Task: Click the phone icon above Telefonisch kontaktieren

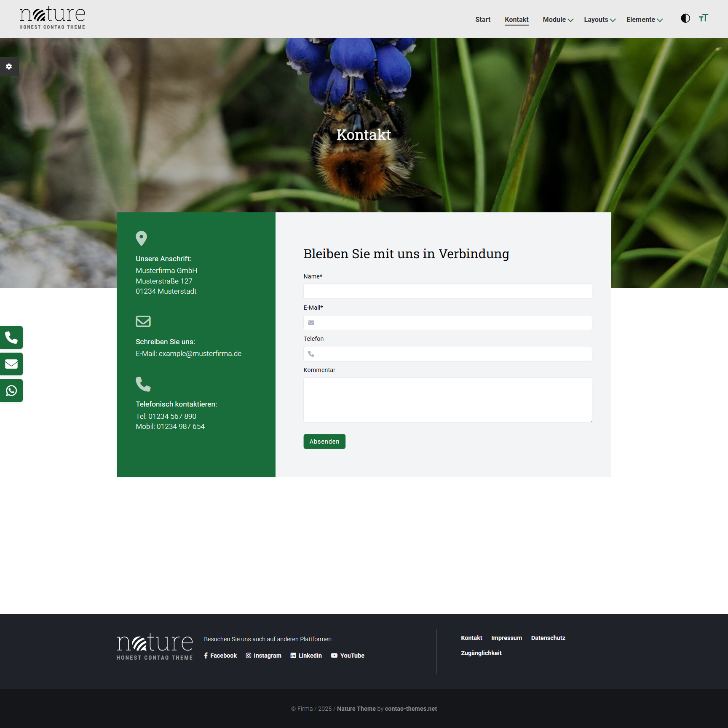Action: pyautogui.click(x=143, y=384)
